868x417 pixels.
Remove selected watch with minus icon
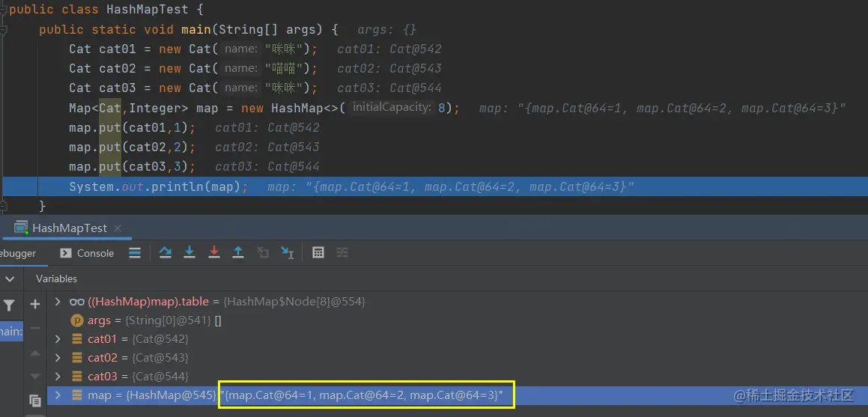click(35, 329)
